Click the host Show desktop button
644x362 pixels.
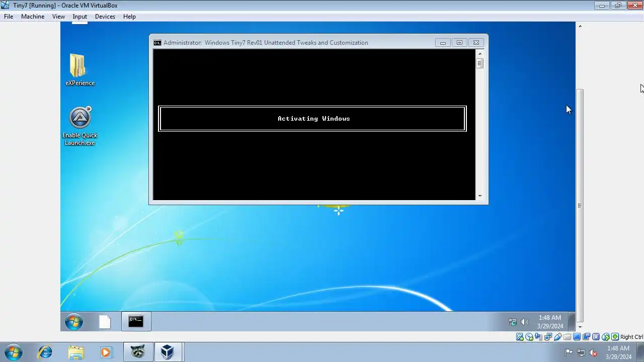tap(640, 352)
